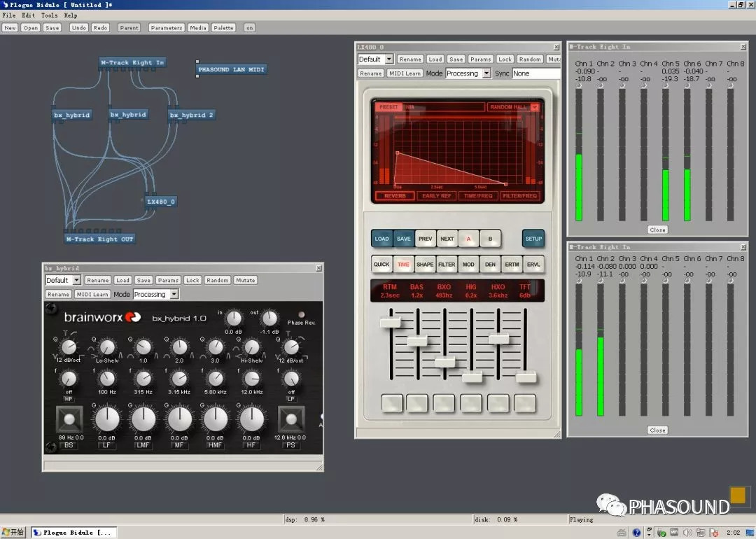Open the RANDOM HALL preset dropdown
This screenshot has width=756, height=539.
pos(535,107)
